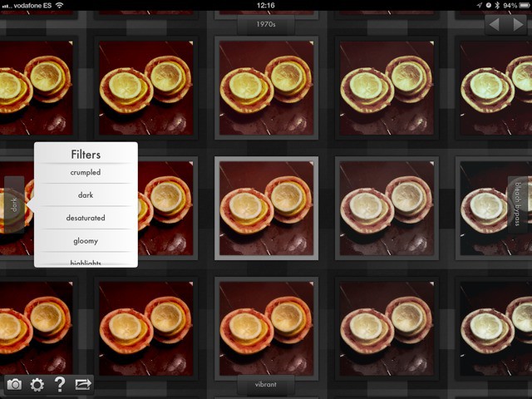Open the "1970s" label at top
Screen dimensions: 532x399
(266, 25)
